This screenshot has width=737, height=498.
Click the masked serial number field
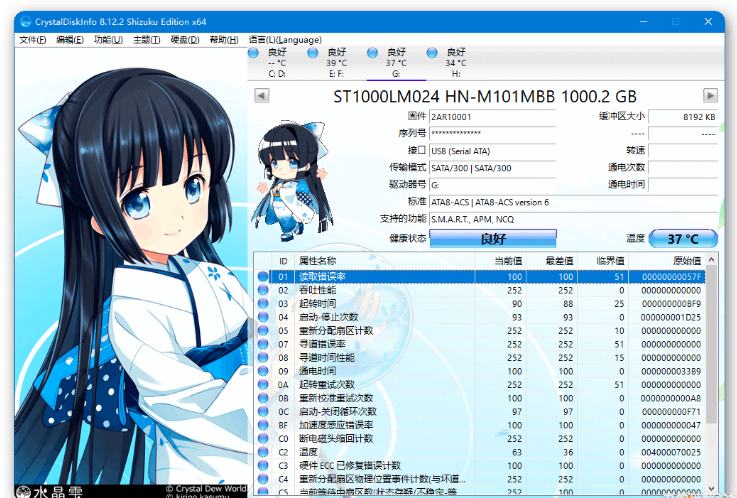pos(493,133)
